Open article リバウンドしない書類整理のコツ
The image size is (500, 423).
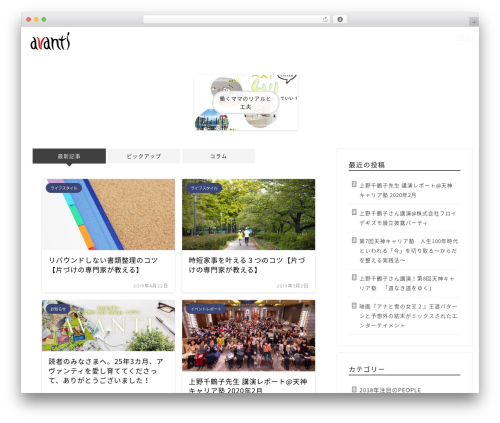103,265
